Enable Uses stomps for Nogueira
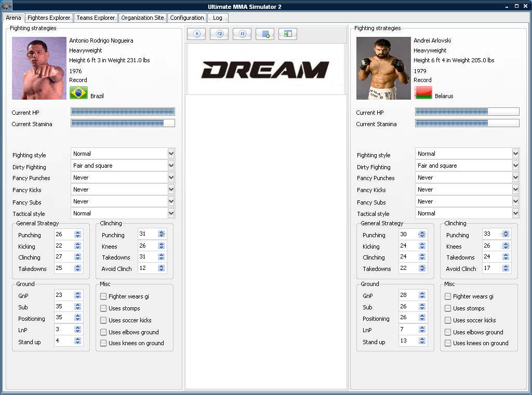 tap(103, 308)
